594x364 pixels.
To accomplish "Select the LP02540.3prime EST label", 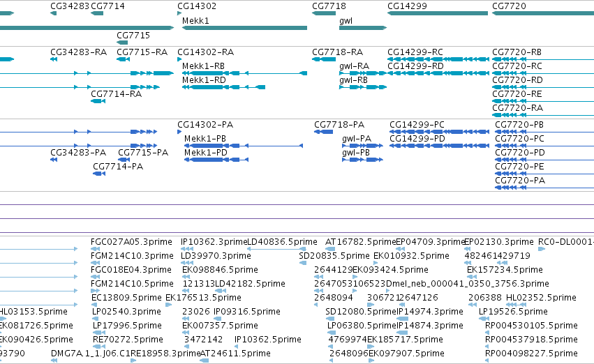I will [x=126, y=312].
